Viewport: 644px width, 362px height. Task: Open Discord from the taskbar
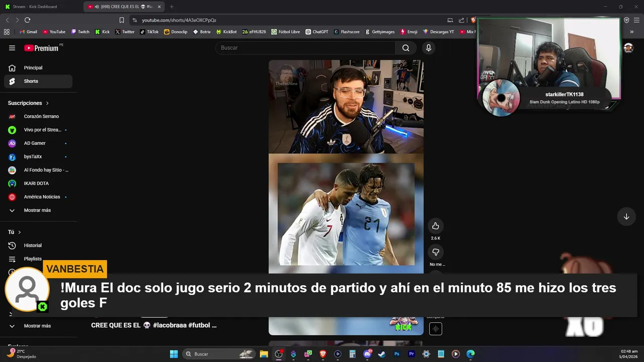pyautogui.click(x=367, y=354)
